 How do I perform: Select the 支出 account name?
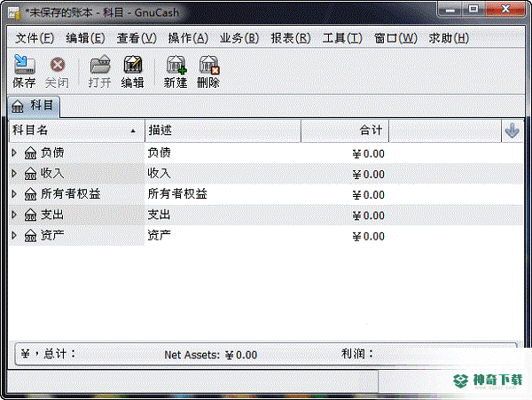pyautogui.click(x=52, y=215)
